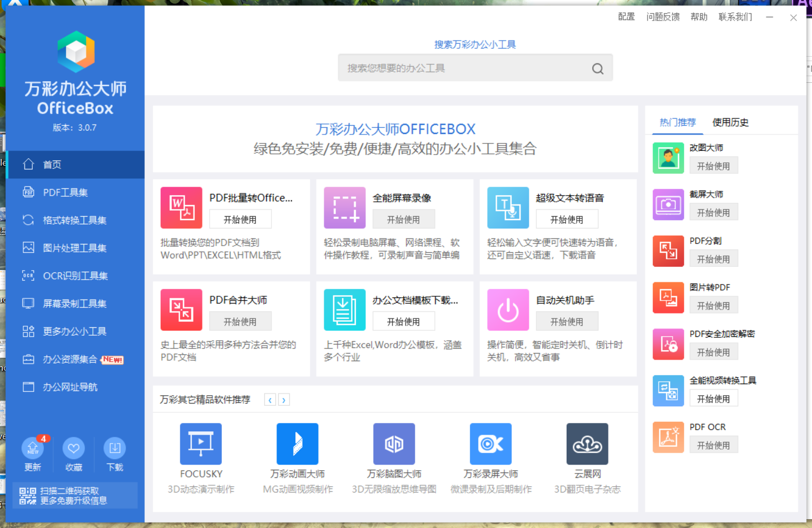The image size is (812, 528).
Task: Open 屏幕录制工具集 in sidebar
Action: (75, 303)
